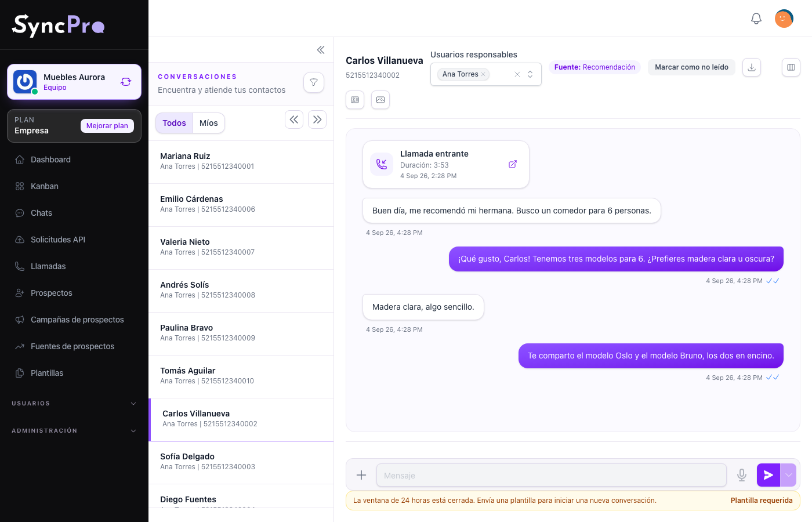Image resolution: width=812 pixels, height=522 pixels.
Task: Open the contact card icon
Action: pos(355,100)
